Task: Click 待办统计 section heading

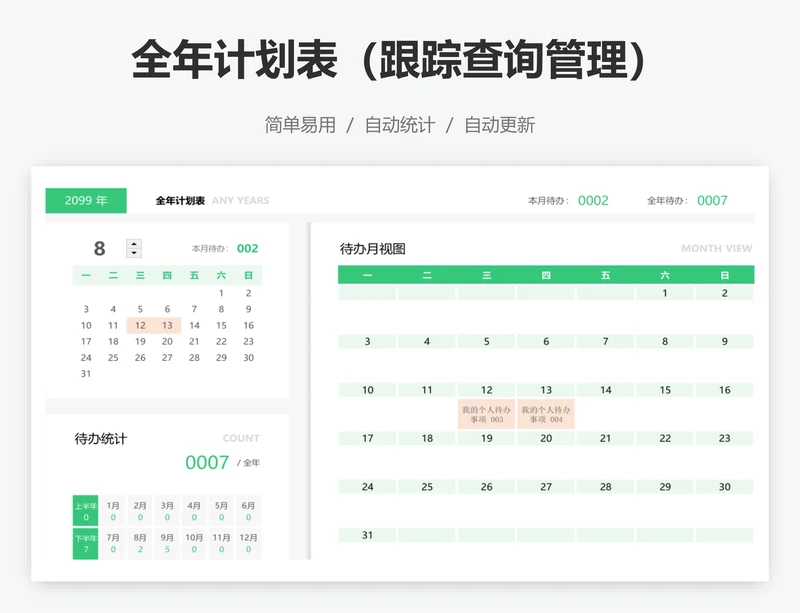Action: (101, 439)
